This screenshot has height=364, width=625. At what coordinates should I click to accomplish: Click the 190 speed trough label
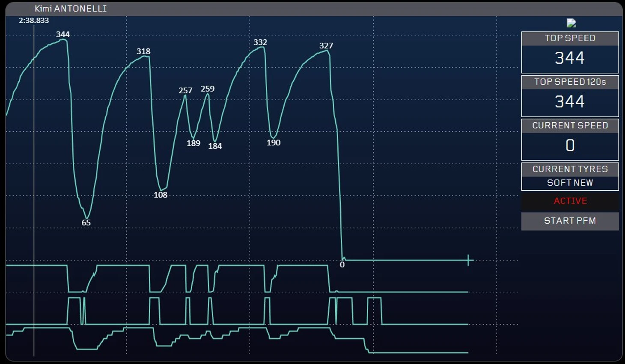click(x=274, y=143)
